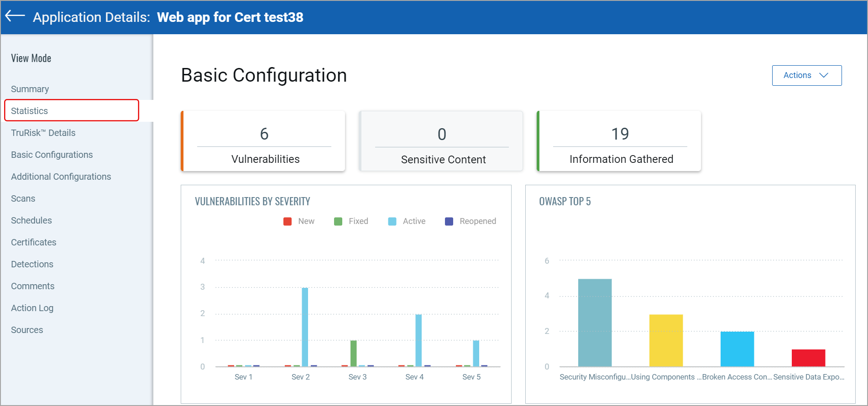View the Certificates page
This screenshot has width=868, height=406.
pos(34,242)
